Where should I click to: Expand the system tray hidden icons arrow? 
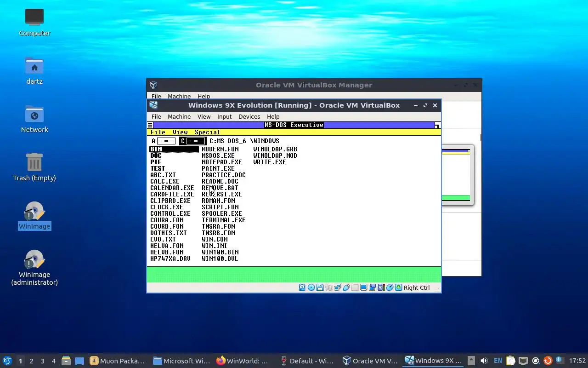(x=471, y=361)
